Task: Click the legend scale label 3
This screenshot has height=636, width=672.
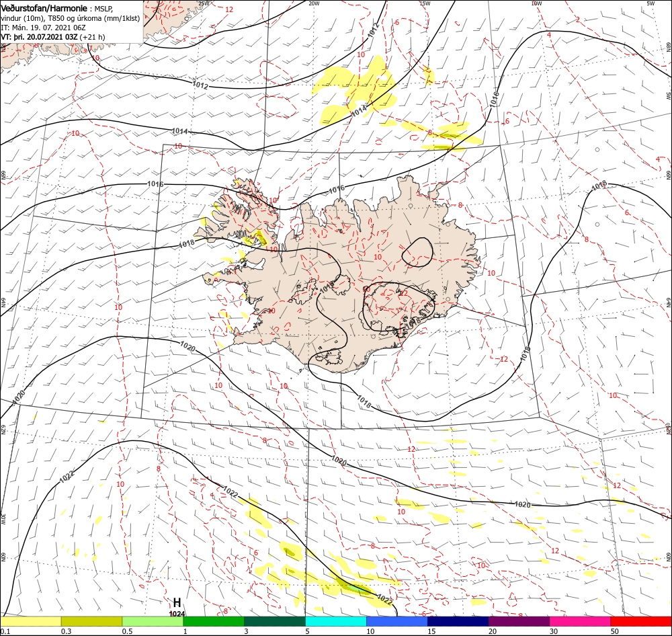Action: pos(246,631)
